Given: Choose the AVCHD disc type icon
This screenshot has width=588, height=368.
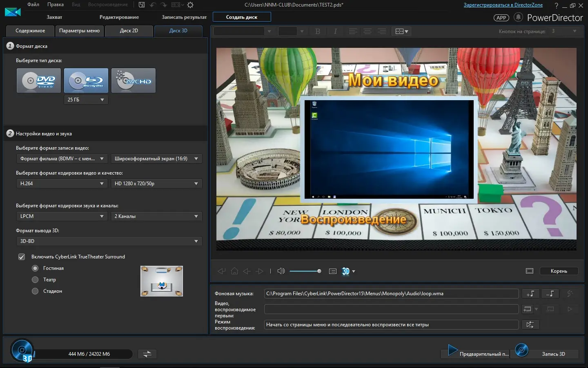Looking at the screenshot, I should pyautogui.click(x=134, y=81).
